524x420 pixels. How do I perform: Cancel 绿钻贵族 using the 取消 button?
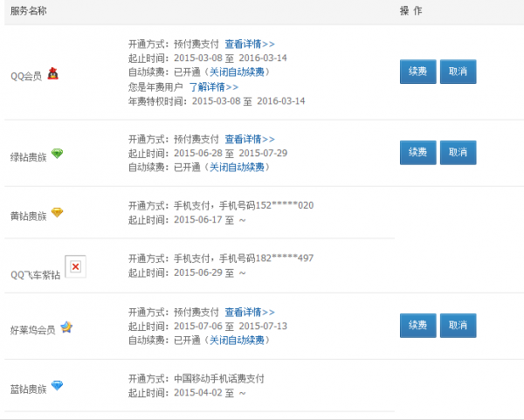(458, 153)
